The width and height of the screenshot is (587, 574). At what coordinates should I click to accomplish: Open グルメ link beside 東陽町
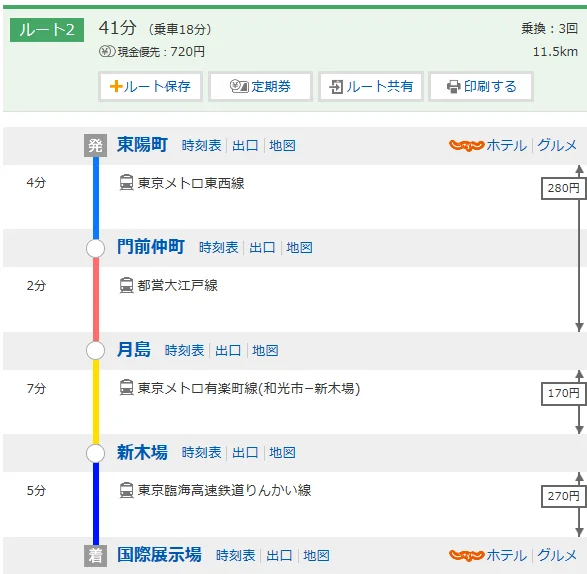coord(557,145)
